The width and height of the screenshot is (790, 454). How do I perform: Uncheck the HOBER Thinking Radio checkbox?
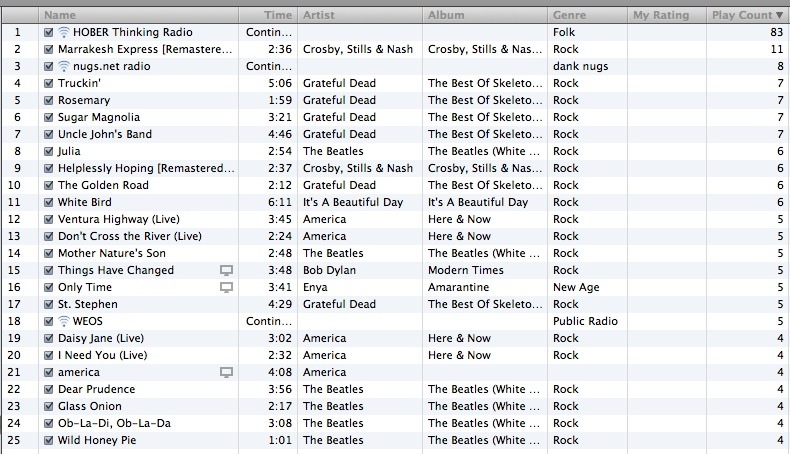[48, 32]
